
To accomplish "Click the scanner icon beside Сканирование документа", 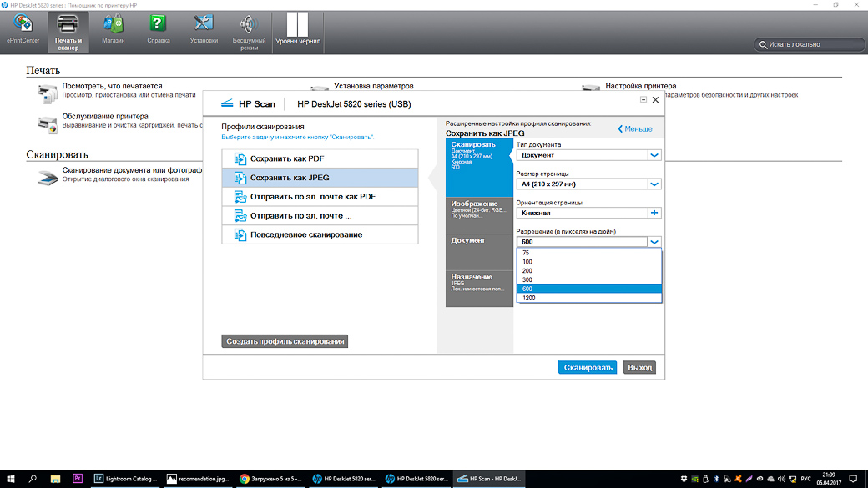I will point(47,177).
